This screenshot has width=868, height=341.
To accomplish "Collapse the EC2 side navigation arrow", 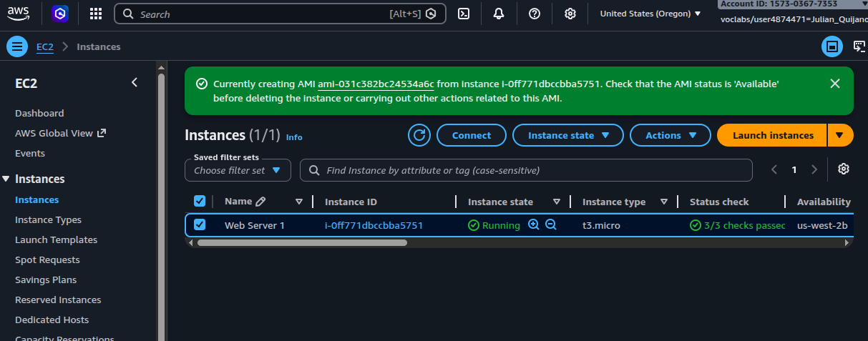I will (135, 83).
